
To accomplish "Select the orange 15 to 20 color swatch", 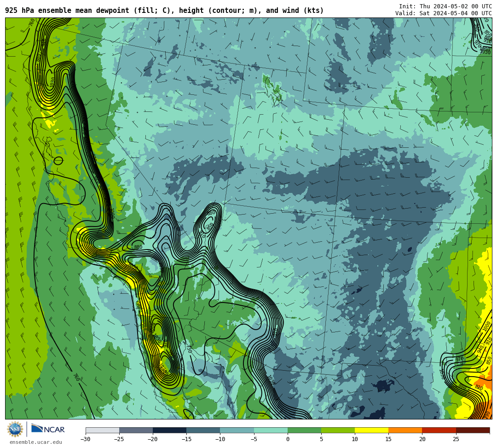I will (405, 430).
